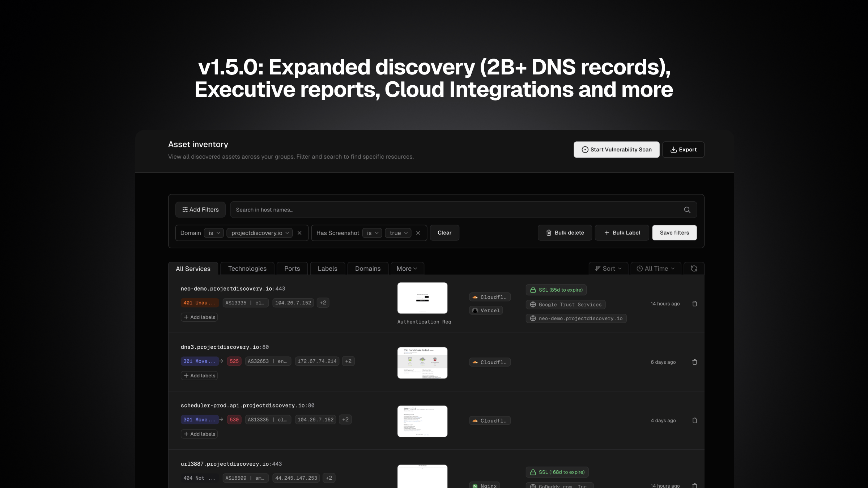Open the dns3 SSL handshake failed screenshot thumbnail
868x488 pixels.
pyautogui.click(x=422, y=363)
